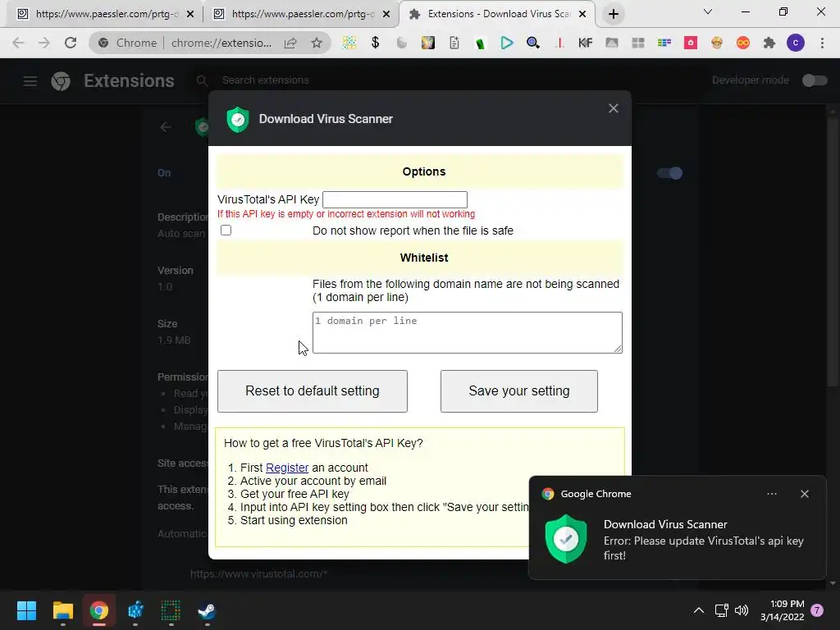Viewport: 840px width, 630px height.
Task: Open the tab search dropdown arrow
Action: point(708,11)
